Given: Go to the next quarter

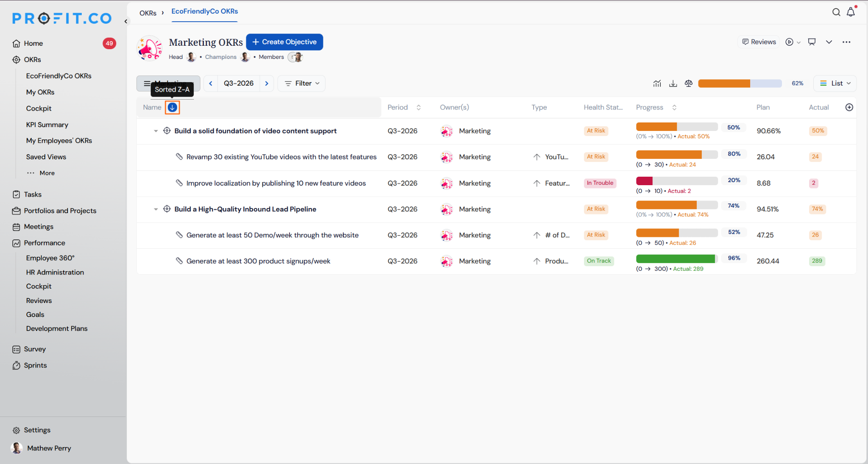Looking at the screenshot, I should tap(267, 83).
